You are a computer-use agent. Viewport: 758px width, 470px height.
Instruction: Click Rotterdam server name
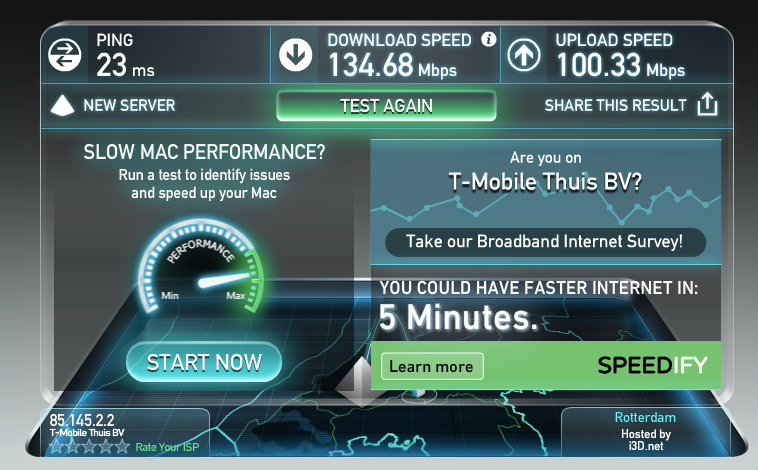pos(645,417)
